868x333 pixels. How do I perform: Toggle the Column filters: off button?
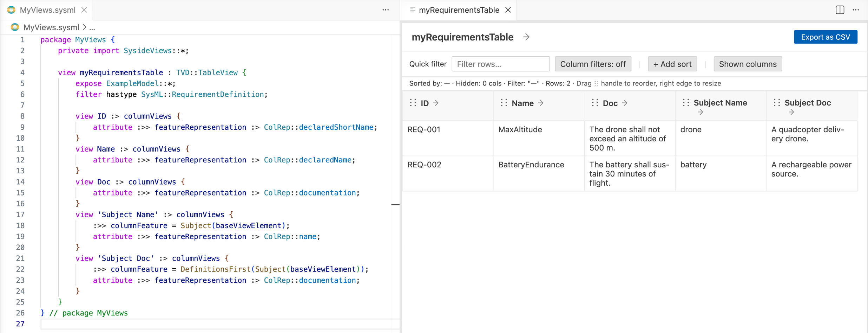point(593,64)
